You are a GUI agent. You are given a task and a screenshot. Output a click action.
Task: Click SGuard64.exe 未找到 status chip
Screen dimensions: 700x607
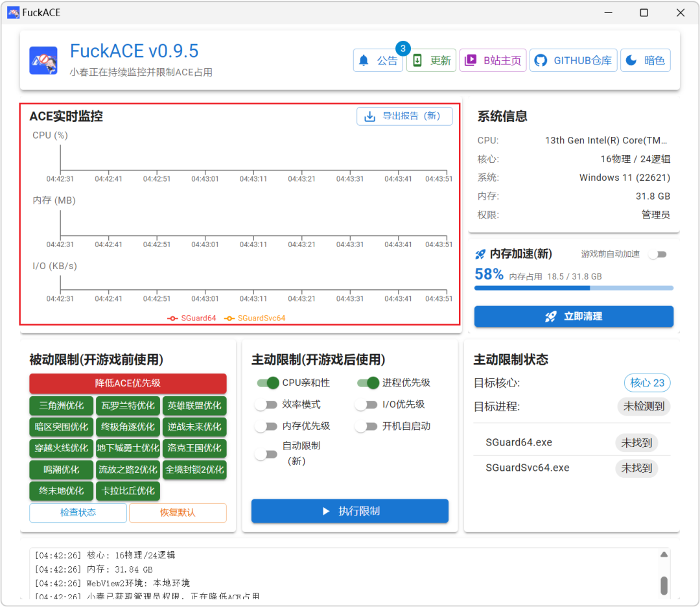tap(636, 443)
